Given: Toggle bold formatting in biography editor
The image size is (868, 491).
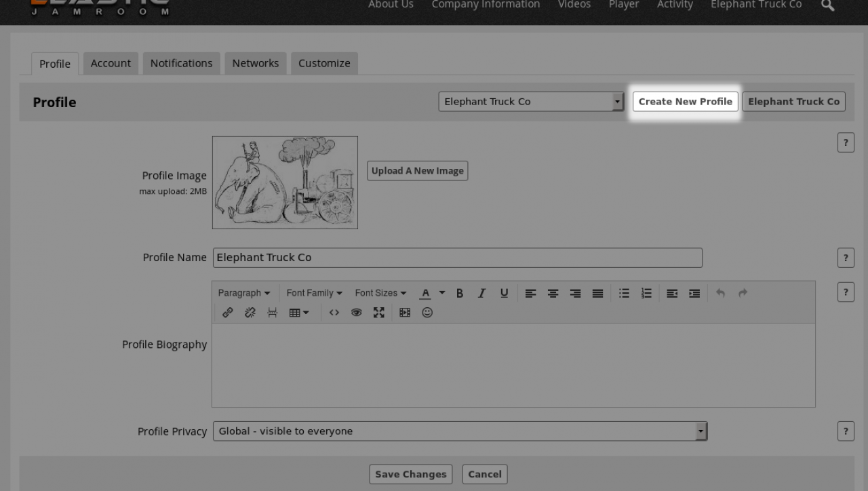Looking at the screenshot, I should point(460,293).
